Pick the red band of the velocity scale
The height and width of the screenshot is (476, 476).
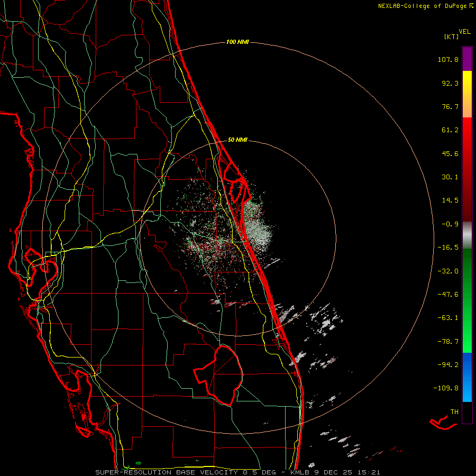coord(467,169)
